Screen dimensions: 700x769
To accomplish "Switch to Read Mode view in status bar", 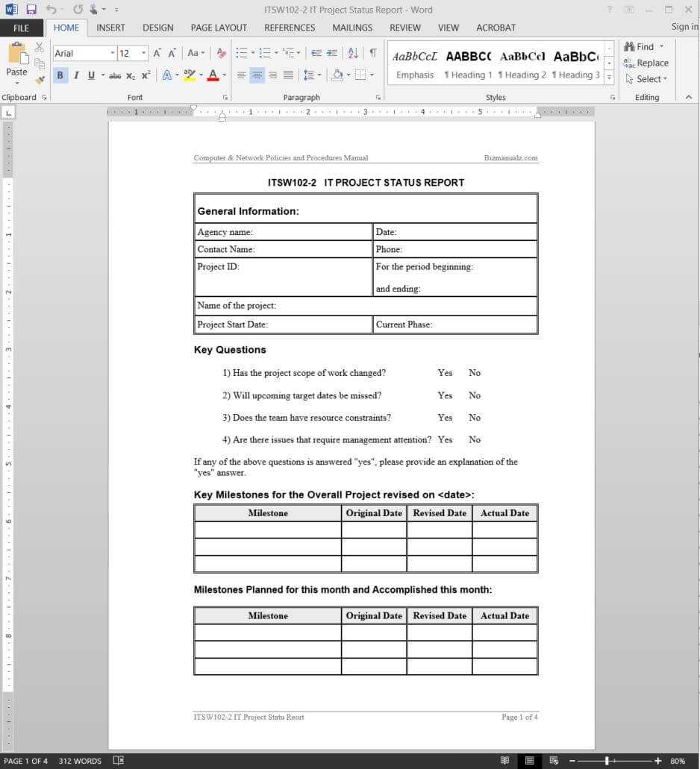I will pyautogui.click(x=505, y=761).
